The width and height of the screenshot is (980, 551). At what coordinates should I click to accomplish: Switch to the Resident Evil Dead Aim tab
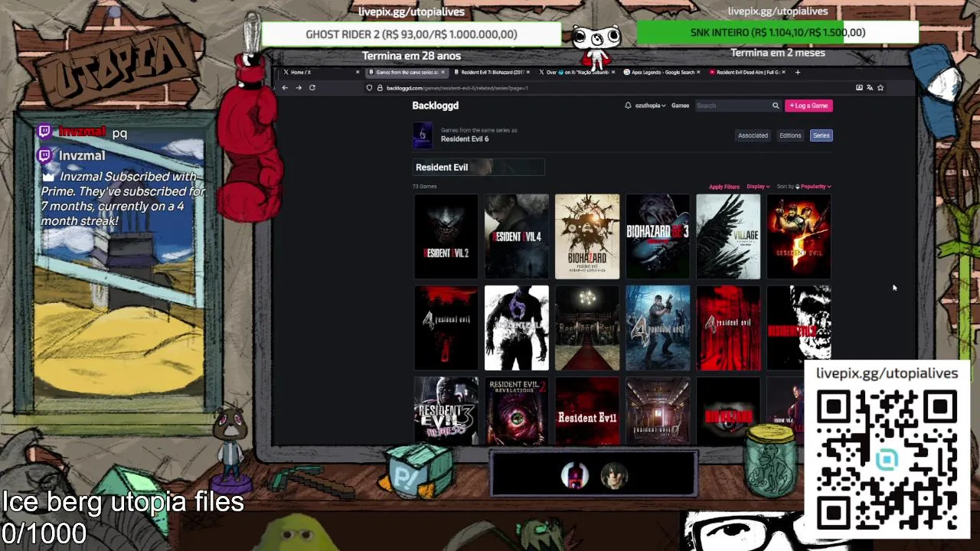[746, 73]
